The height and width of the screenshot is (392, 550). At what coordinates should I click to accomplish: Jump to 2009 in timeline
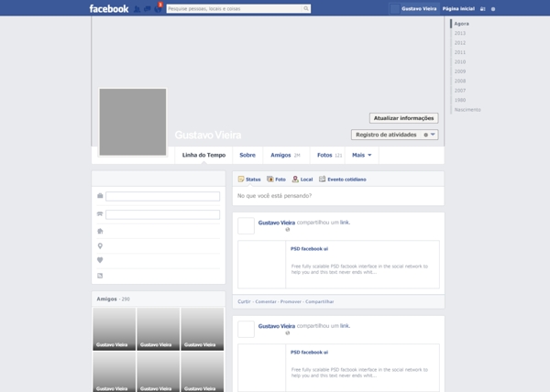460,71
